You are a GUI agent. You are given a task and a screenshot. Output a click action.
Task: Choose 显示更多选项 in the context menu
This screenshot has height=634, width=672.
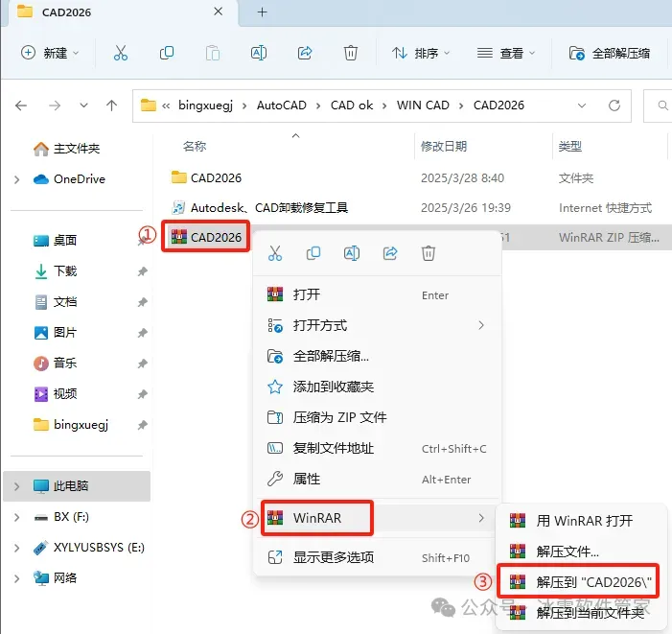(377, 557)
